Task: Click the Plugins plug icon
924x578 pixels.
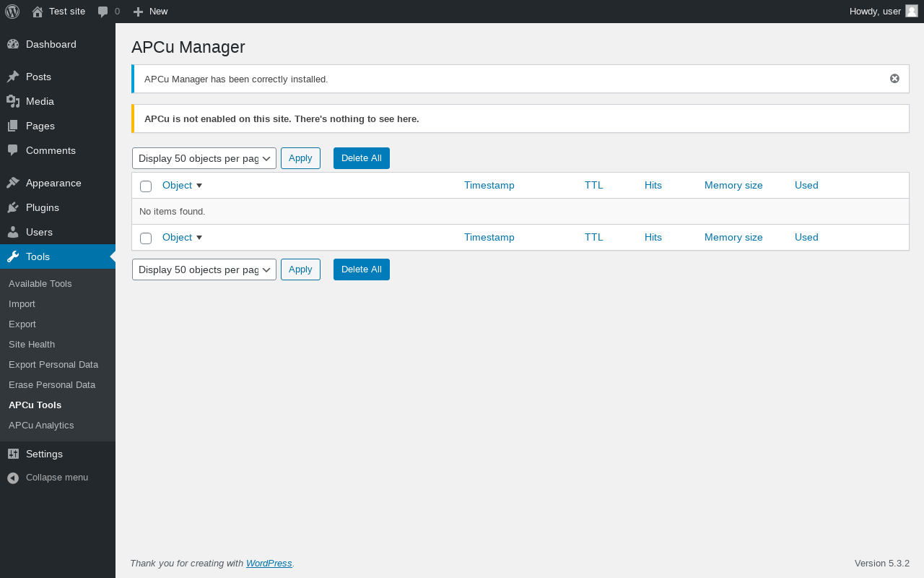Action: point(13,207)
